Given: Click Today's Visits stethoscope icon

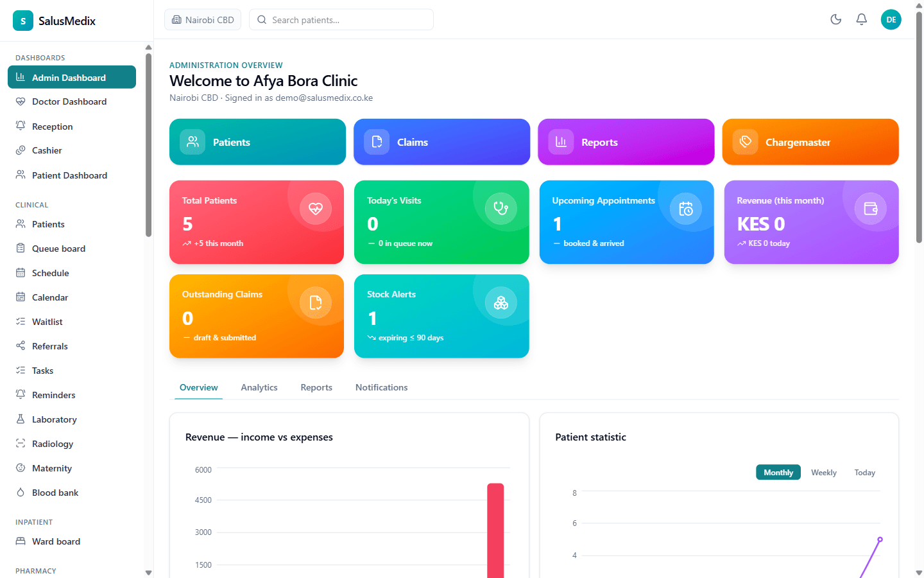Looking at the screenshot, I should 501,209.
